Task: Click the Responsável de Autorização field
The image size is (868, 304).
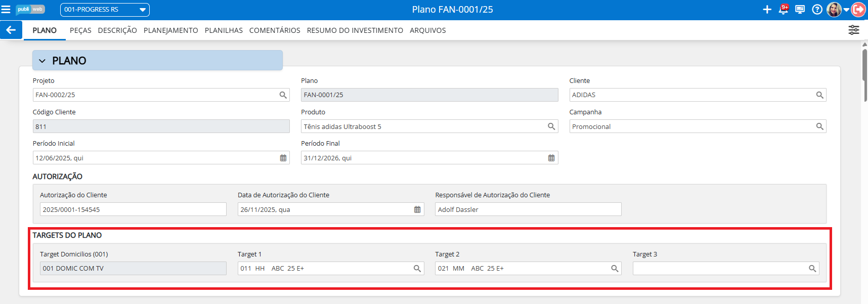Action: (x=528, y=209)
